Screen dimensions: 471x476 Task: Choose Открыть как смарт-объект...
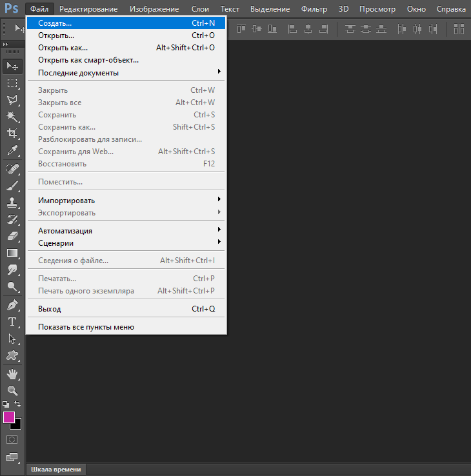(x=126, y=60)
